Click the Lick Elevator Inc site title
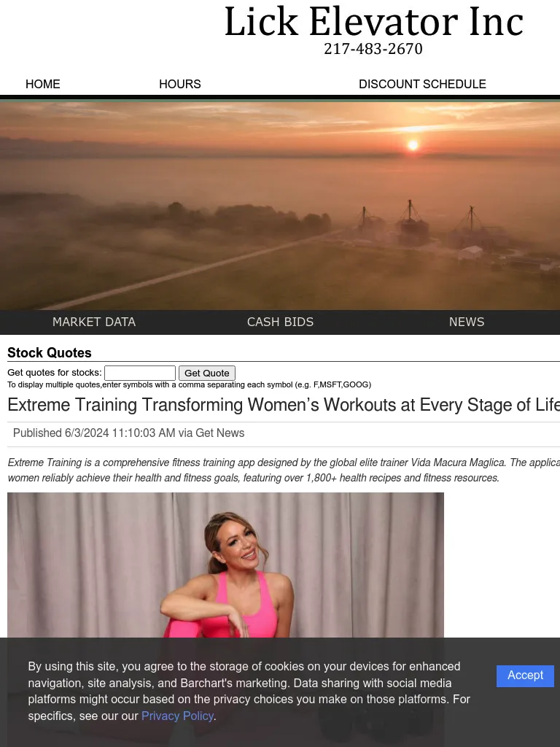The width and height of the screenshot is (560, 747). coord(373,22)
